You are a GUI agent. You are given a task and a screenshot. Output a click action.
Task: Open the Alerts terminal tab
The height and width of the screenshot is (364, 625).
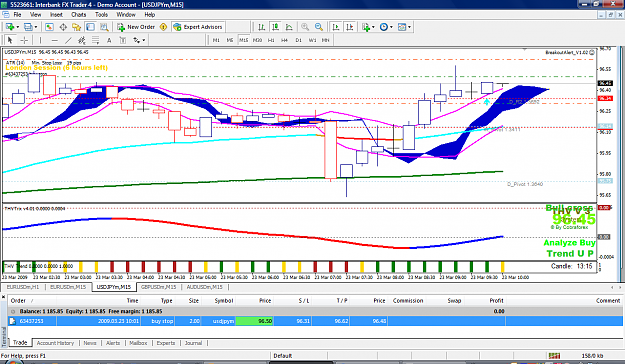[113, 343]
